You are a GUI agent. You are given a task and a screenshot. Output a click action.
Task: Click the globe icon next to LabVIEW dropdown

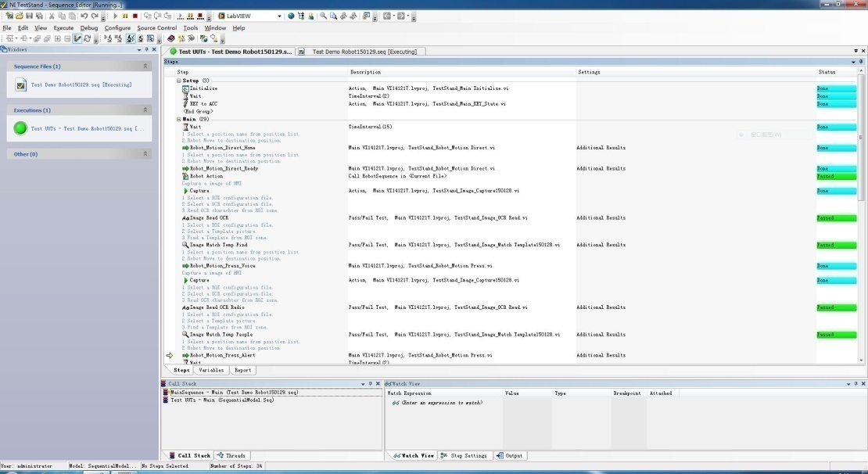291,16
